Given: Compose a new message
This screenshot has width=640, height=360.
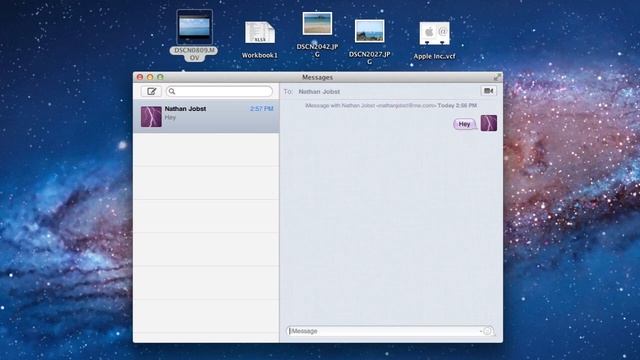Looking at the screenshot, I should pos(151,91).
